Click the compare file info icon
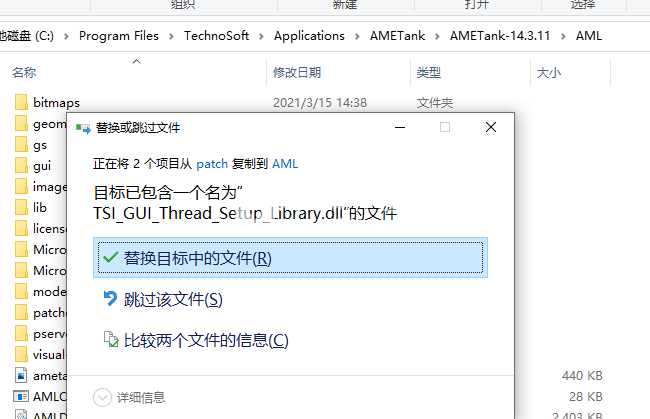Screen dimensions: 650x419 pyautogui.click(x=111, y=341)
